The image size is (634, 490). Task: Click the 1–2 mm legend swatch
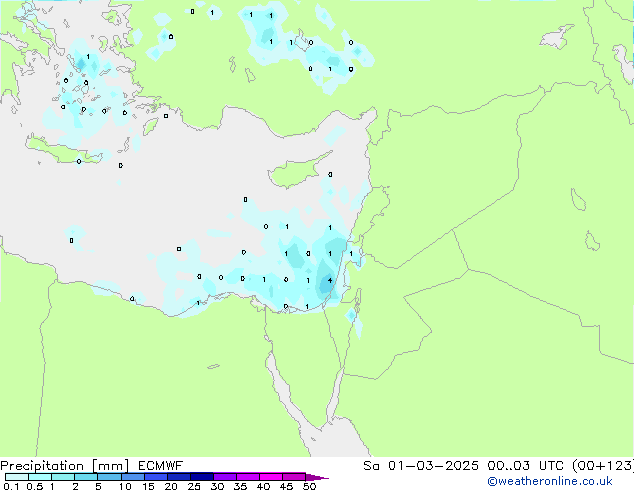coord(63,477)
